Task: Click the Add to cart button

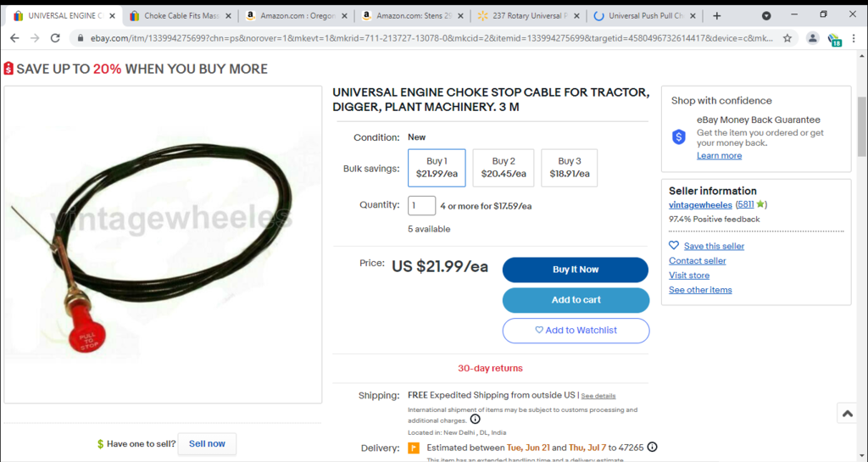Action: [x=576, y=300]
